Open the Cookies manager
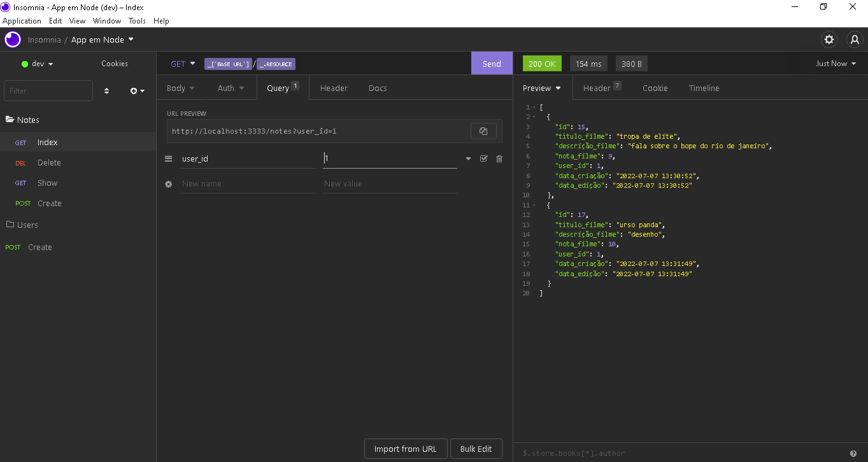 [115, 64]
